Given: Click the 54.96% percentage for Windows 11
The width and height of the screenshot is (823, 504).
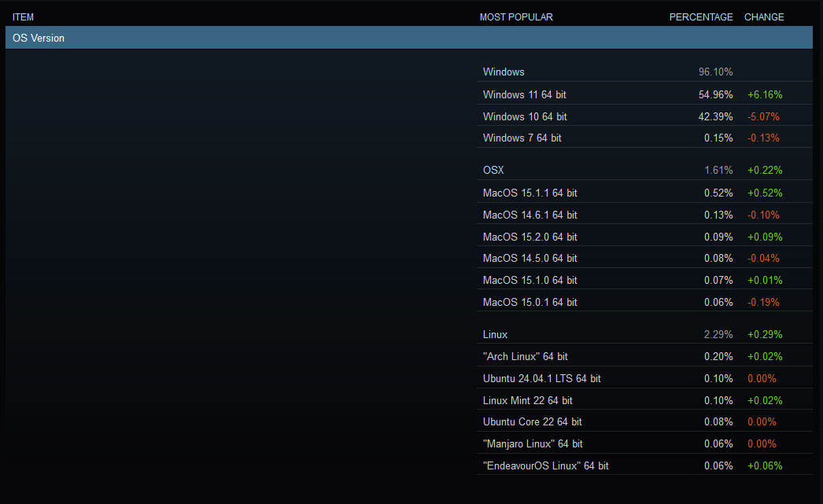Looking at the screenshot, I should [x=715, y=94].
